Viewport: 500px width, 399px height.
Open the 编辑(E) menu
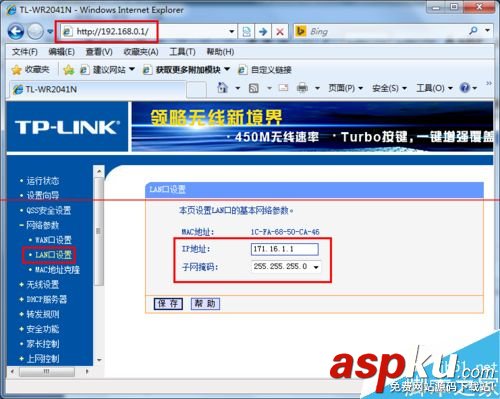click(61, 52)
